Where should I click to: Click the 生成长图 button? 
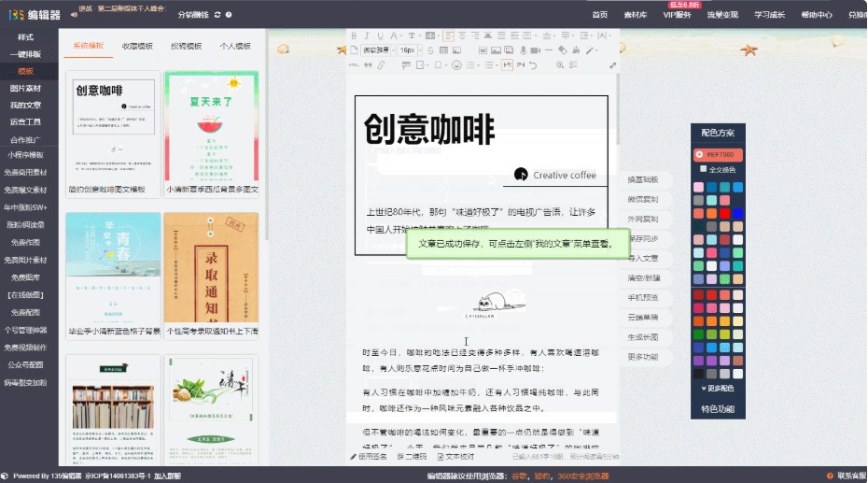click(643, 337)
